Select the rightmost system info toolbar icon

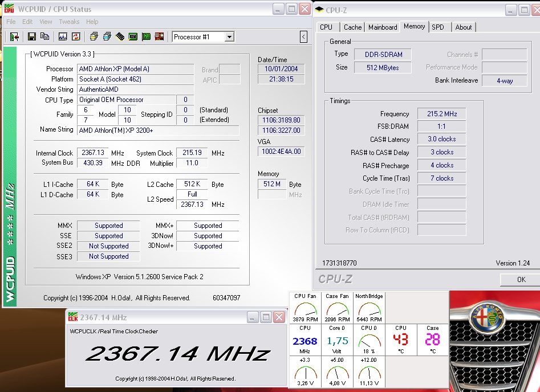pyautogui.click(x=160, y=36)
